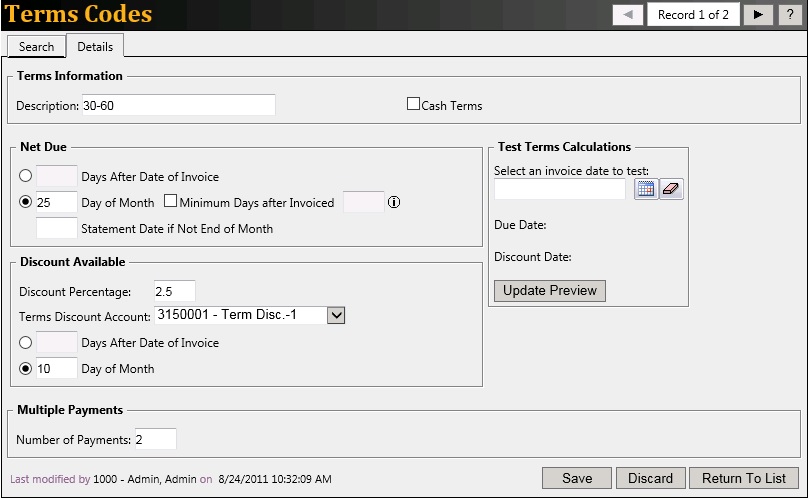Image resolution: width=808 pixels, height=498 pixels.
Task: Switch to the Search tab
Action: click(x=37, y=47)
